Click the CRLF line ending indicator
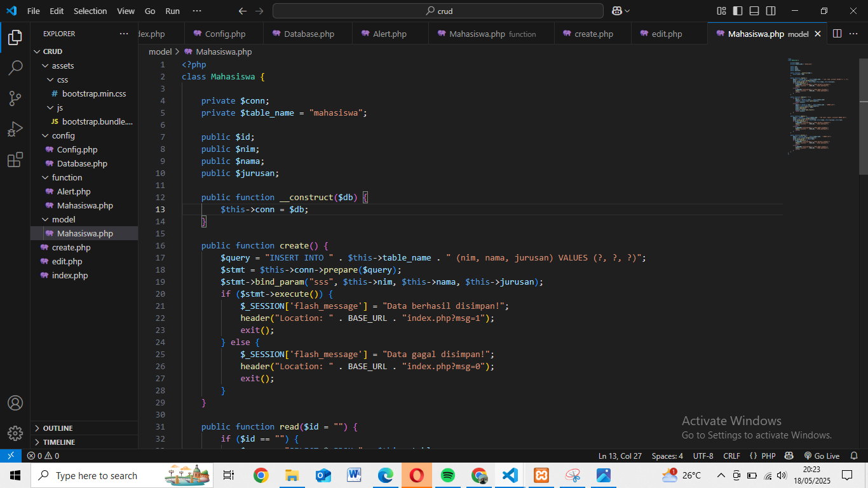868x488 pixels. pyautogui.click(x=731, y=455)
